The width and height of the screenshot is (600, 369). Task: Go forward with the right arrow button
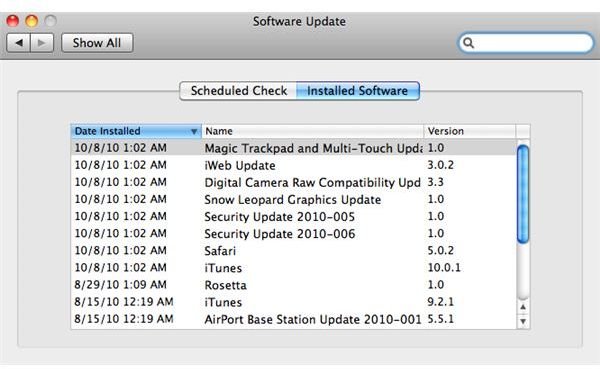point(42,42)
